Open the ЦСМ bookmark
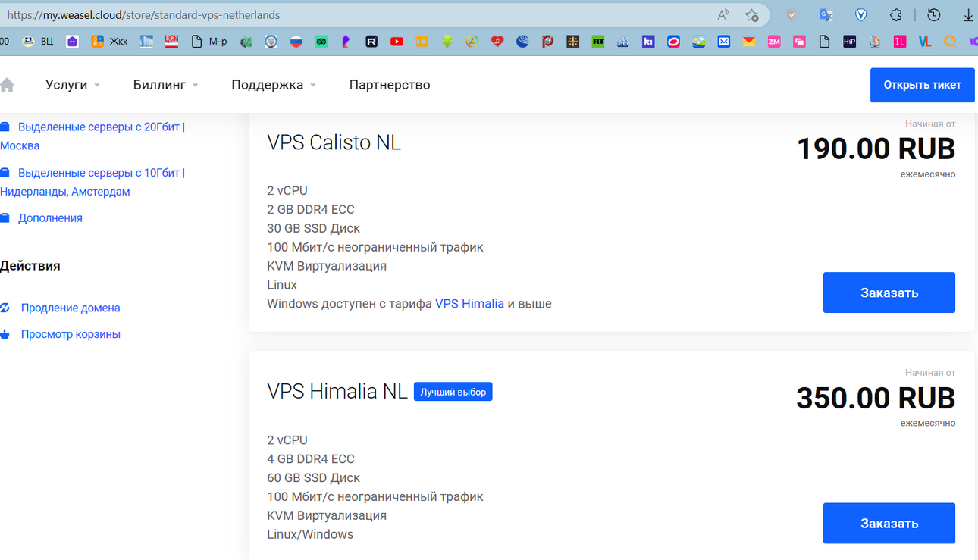This screenshot has height=560, width=978. (171, 42)
